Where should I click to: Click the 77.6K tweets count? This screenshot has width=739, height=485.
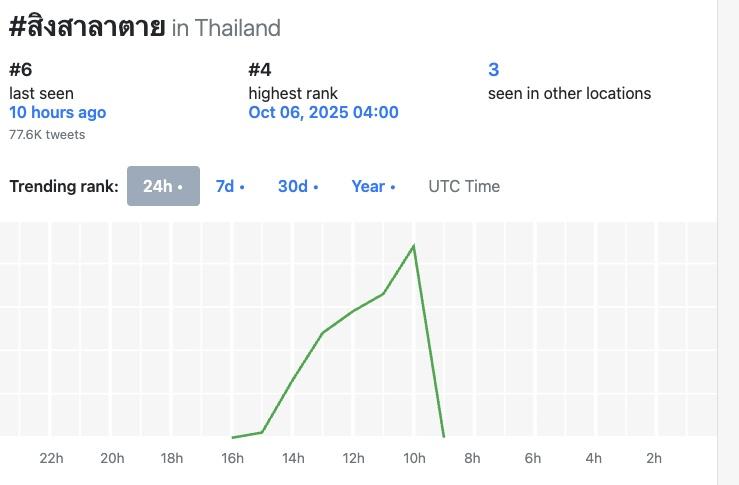click(x=47, y=134)
